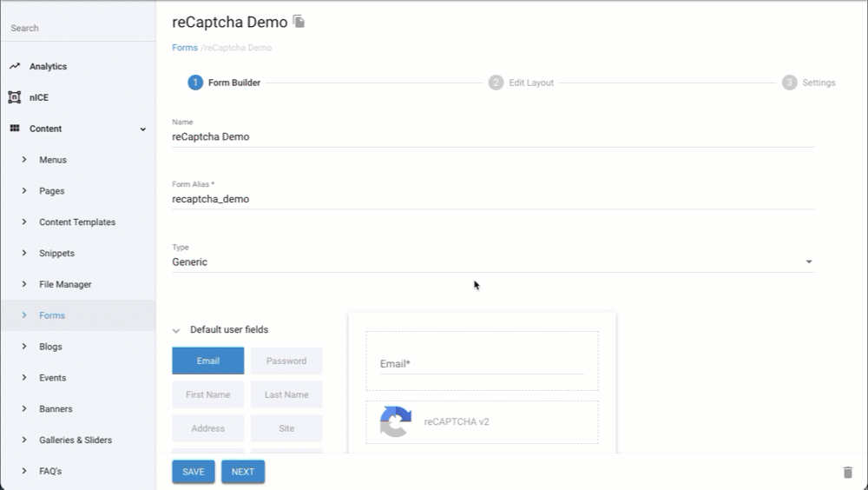The height and width of the screenshot is (490, 868).
Task: Click step 2 circle for Edit Layout
Action: (x=496, y=83)
